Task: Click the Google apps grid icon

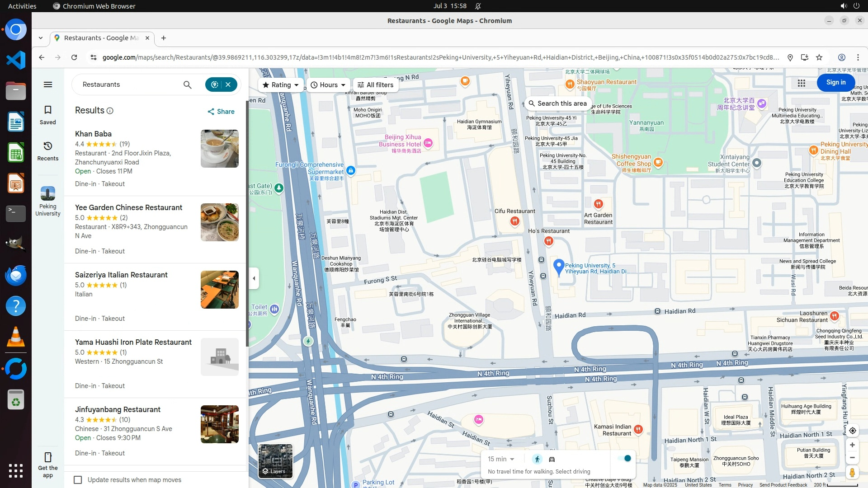Action: 801,83
